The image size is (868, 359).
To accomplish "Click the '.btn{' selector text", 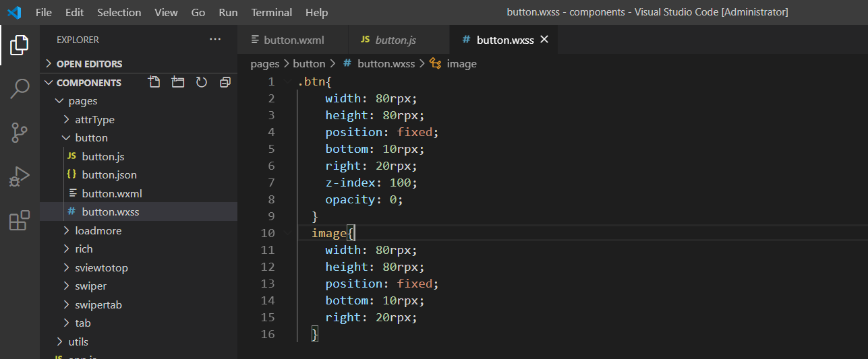I will [x=314, y=81].
